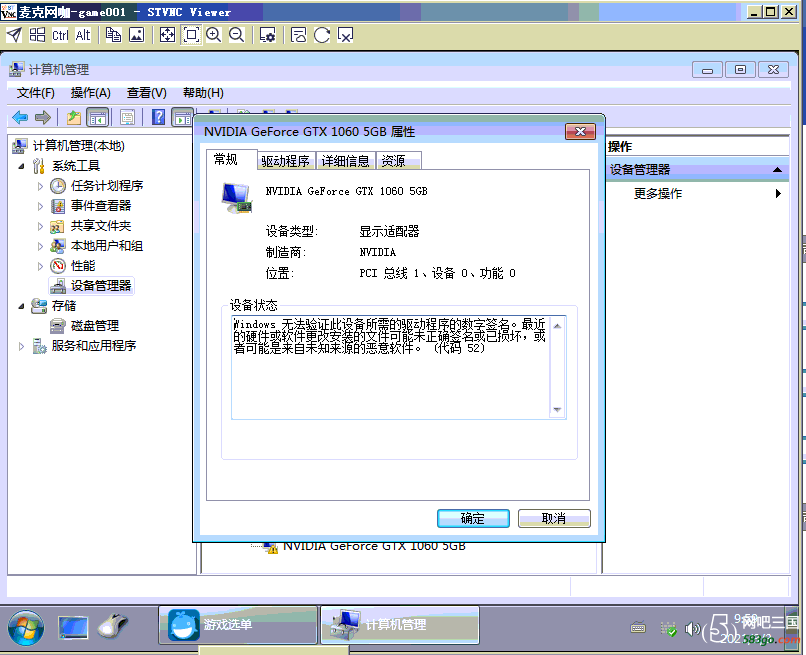Image resolution: width=806 pixels, height=655 pixels.
Task: Click the forward arrow in MMC toolbar
Action: pos(43,118)
